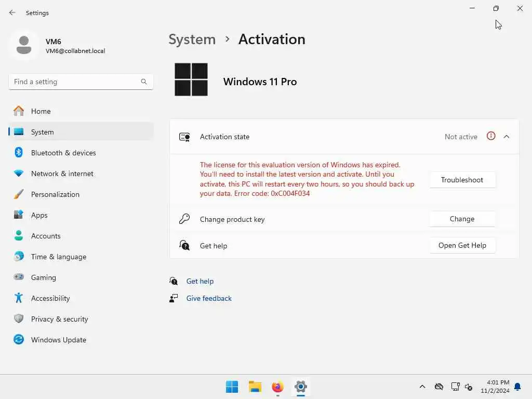Screen dimensions: 532x399
Task: Click the Network wifi icon
Action: [x=19, y=173]
